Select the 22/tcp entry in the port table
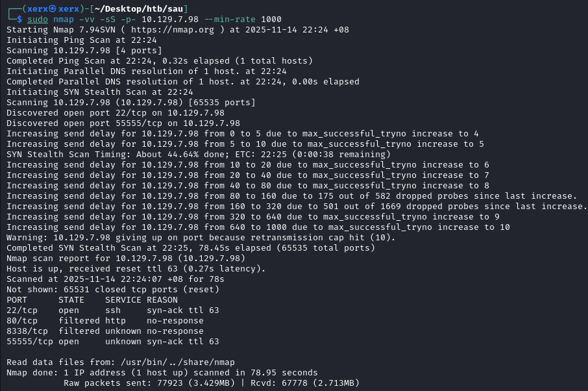 [22, 310]
